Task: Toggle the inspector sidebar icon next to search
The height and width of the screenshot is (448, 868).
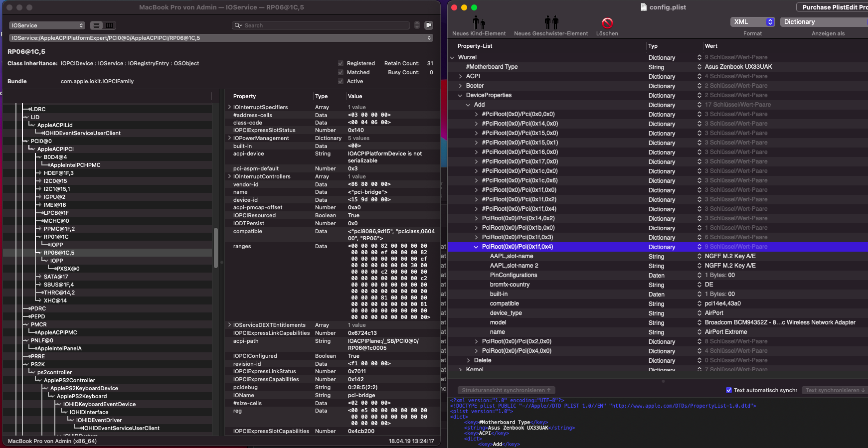Action: point(428,25)
